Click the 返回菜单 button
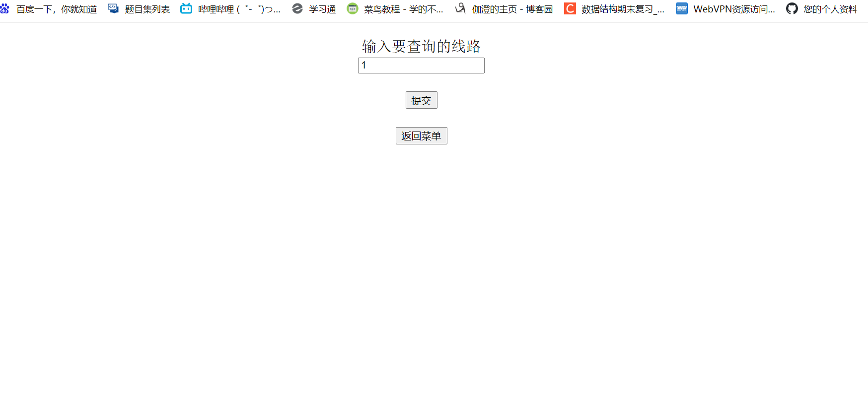This screenshot has height=403, width=868. pyautogui.click(x=422, y=136)
